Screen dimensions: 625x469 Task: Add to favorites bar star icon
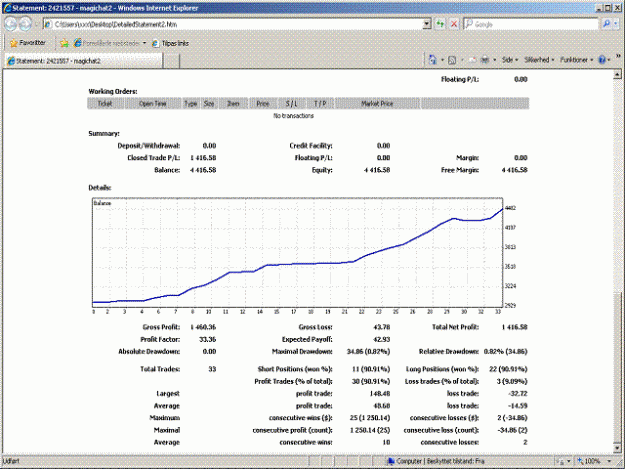[64, 43]
